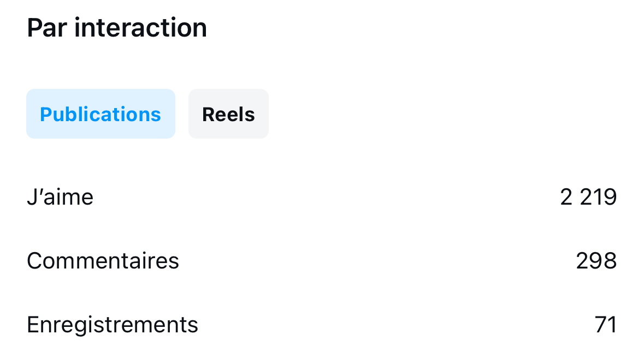Show interactions for Reels

pyautogui.click(x=228, y=114)
